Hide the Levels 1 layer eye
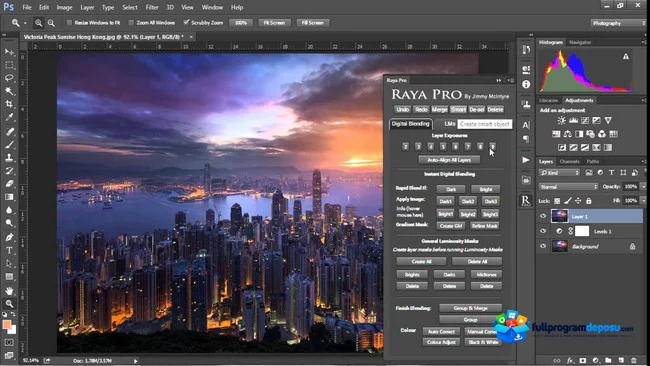Image resolution: width=650 pixels, height=366 pixels. (543, 231)
